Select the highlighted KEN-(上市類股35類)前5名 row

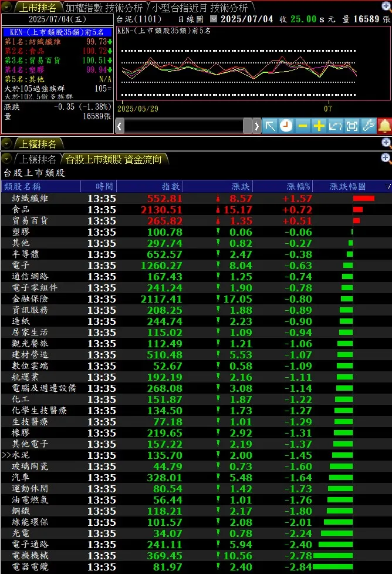(57, 32)
